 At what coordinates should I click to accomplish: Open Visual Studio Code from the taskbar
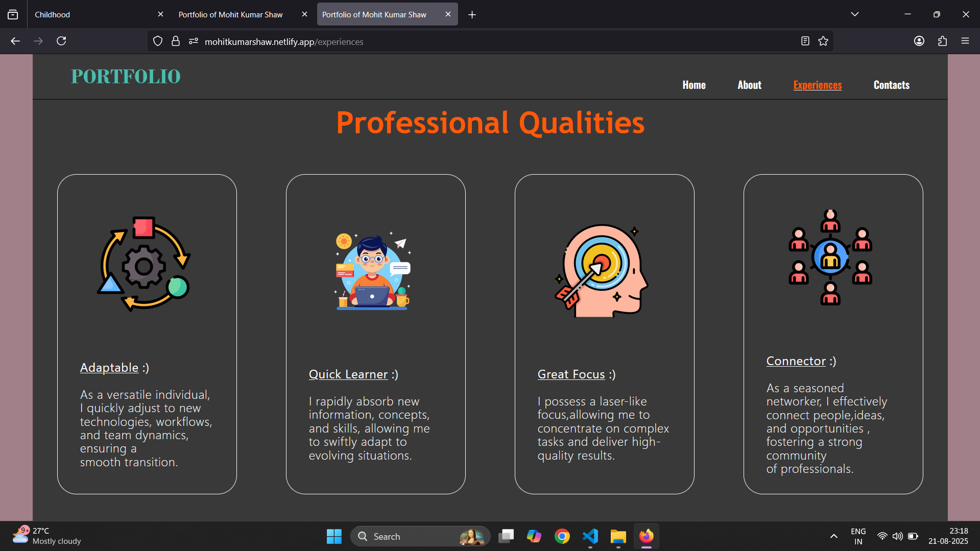(x=590, y=536)
